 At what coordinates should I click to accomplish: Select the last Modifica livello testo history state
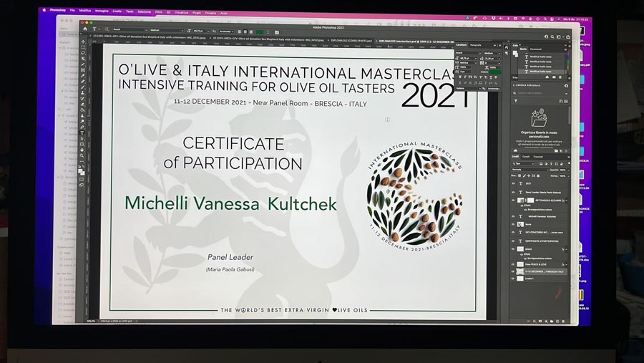tap(541, 72)
